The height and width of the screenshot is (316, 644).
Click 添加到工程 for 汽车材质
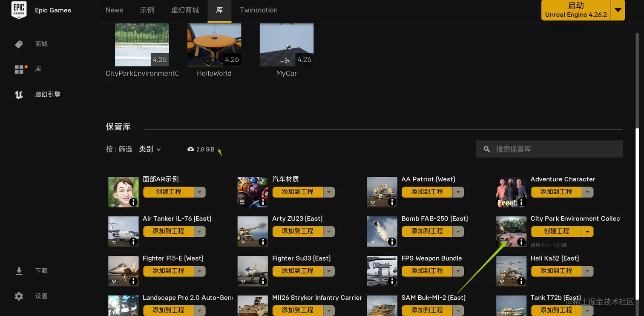pos(298,192)
